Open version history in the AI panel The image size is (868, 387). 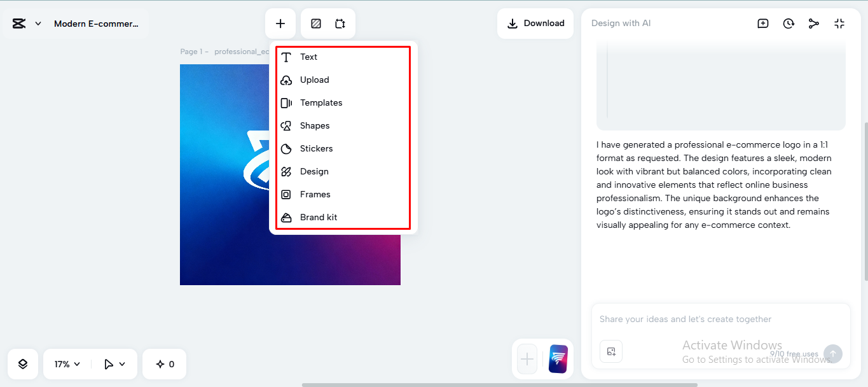click(x=789, y=23)
